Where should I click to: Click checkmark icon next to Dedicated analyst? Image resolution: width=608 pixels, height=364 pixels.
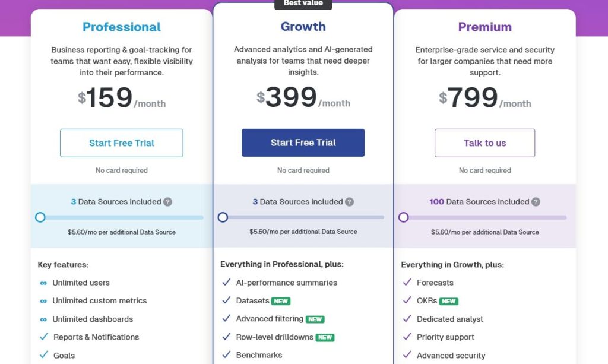407,319
